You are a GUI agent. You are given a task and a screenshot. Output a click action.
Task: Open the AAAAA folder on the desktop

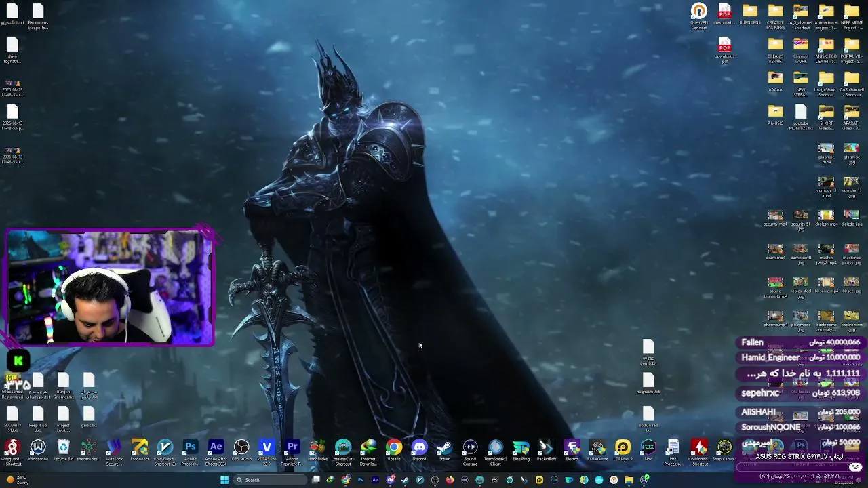[x=775, y=82]
